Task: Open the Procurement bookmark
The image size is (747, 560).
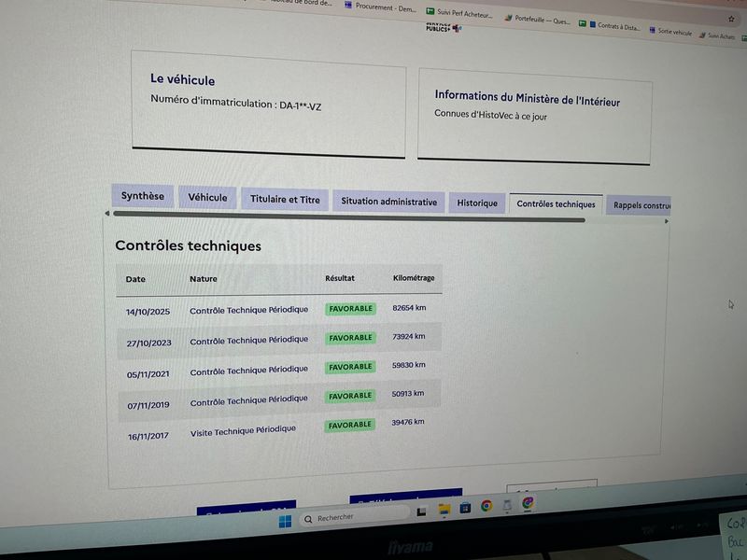Action: 381,7
